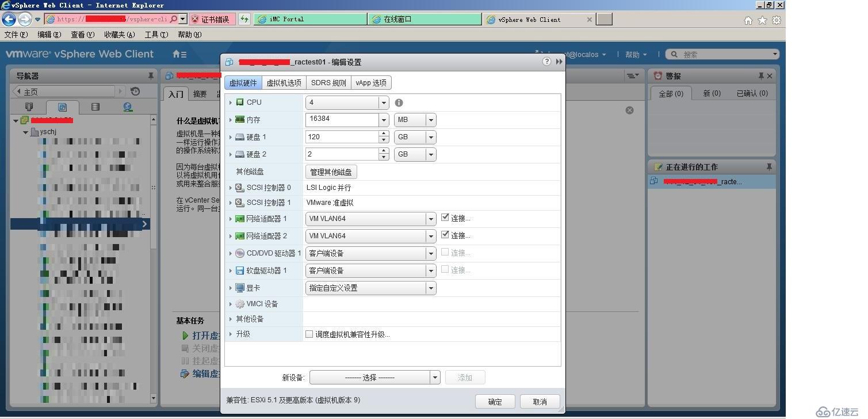The width and height of the screenshot is (868, 419).
Task: Go to IE home page icon
Action: click(748, 20)
